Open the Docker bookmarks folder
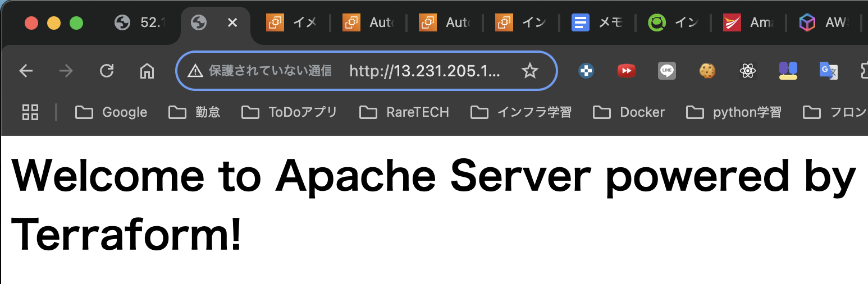Image resolution: width=868 pixels, height=284 pixels. (629, 112)
